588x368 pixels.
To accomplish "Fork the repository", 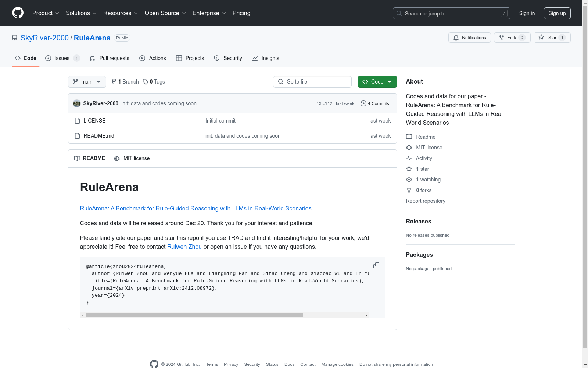I will 512,38.
